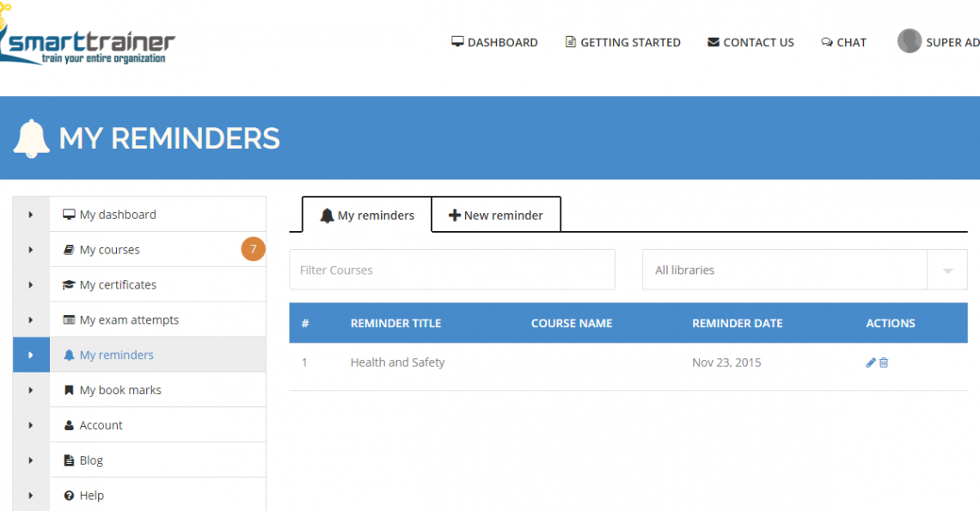Switch to the New reminder tab
The height and width of the screenshot is (511, 980).
[x=496, y=216]
